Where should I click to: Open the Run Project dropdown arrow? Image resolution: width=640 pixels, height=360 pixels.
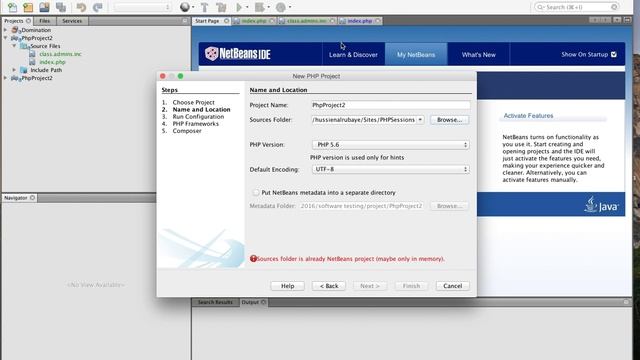tap(247, 7)
